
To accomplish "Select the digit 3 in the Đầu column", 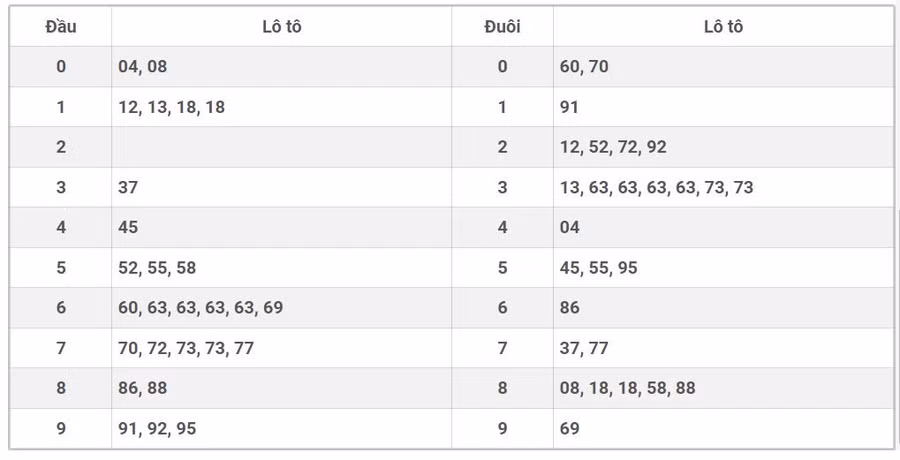I will pos(61,187).
